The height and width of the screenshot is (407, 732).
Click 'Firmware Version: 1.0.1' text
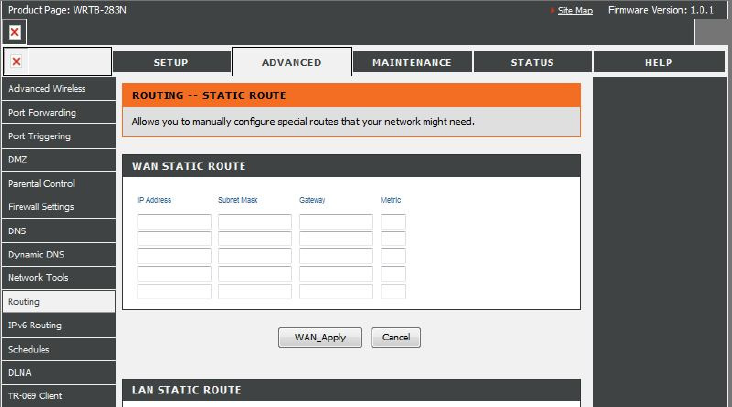pos(661,10)
